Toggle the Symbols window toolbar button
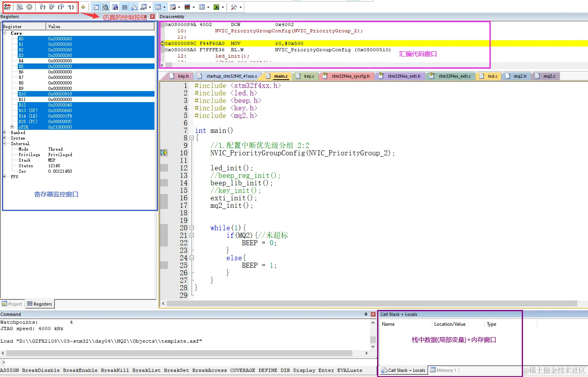 coord(115,7)
